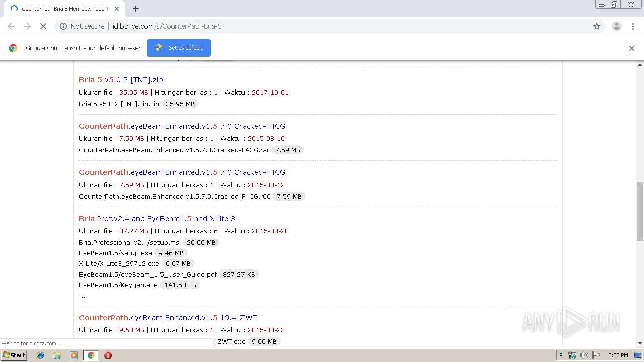Image resolution: width=644 pixels, height=362 pixels.
Task: Click the volume speaker tray icon
Action: [x=584, y=355]
